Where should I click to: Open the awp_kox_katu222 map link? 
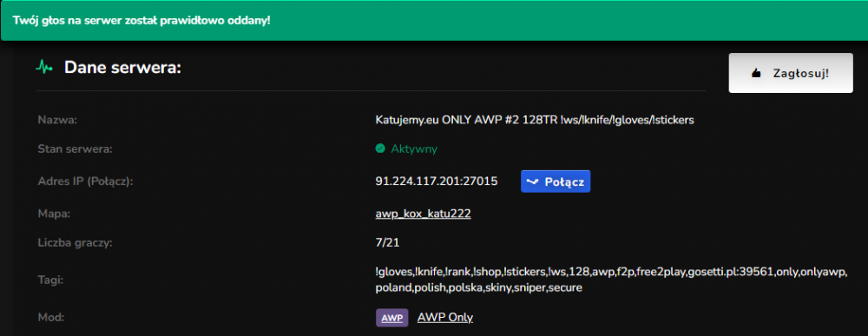coord(423,213)
